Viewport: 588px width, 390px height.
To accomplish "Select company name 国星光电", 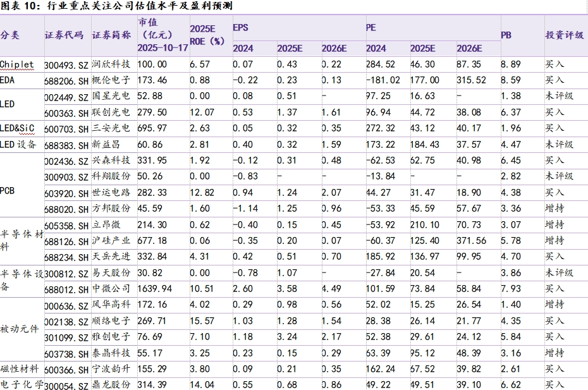I will click(111, 96).
